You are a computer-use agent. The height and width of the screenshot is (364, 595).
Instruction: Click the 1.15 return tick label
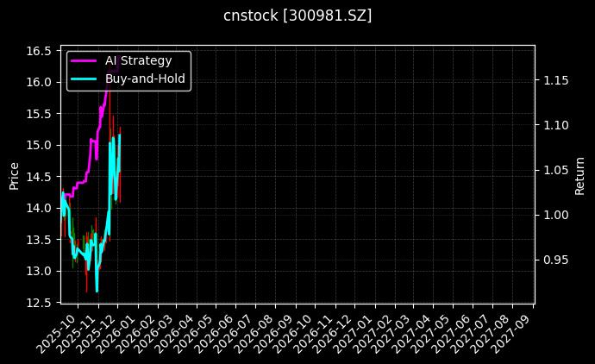click(556, 80)
